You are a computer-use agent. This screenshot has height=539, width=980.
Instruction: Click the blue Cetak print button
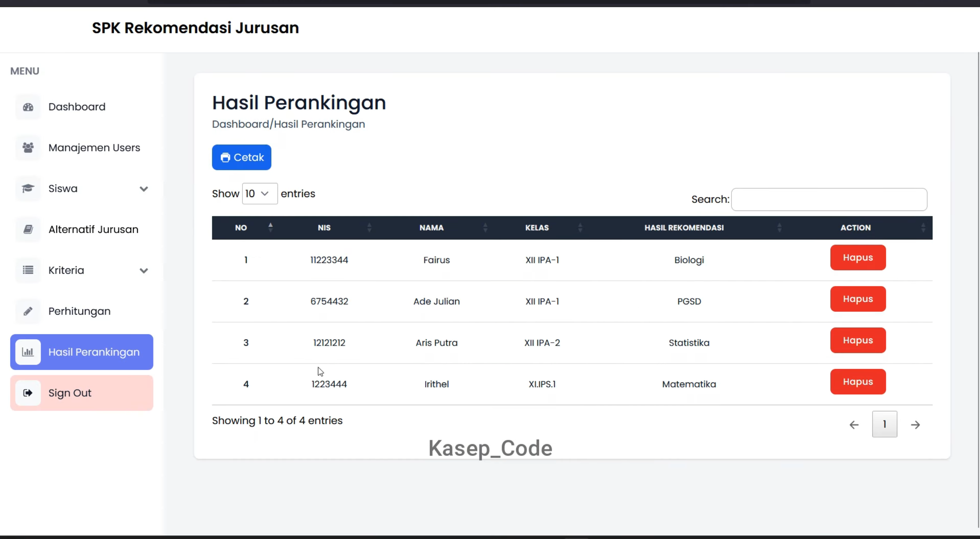click(242, 157)
